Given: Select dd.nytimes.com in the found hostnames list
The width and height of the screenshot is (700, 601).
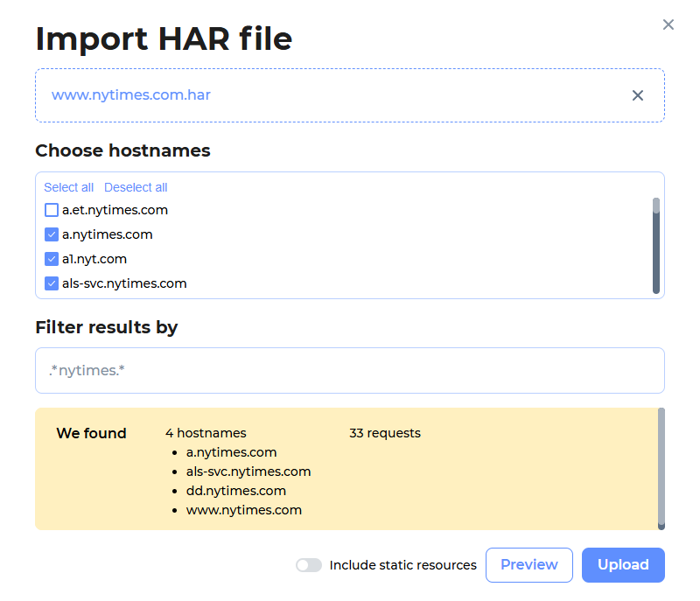Looking at the screenshot, I should (235, 491).
